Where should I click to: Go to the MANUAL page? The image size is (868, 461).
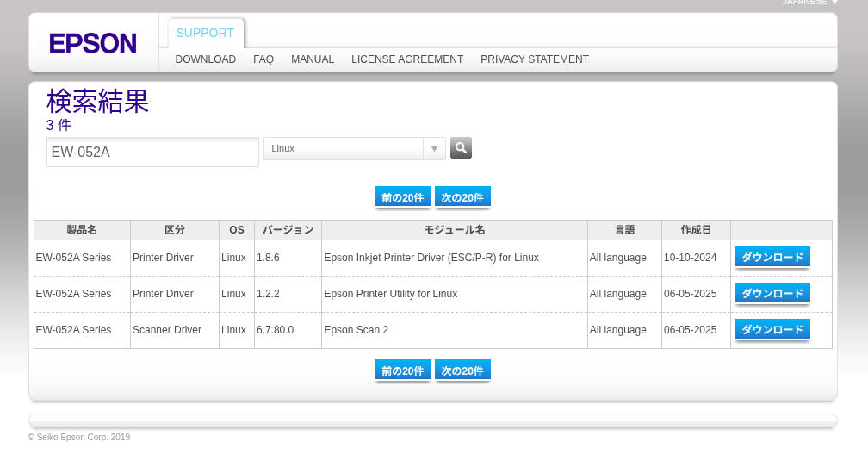click(313, 59)
